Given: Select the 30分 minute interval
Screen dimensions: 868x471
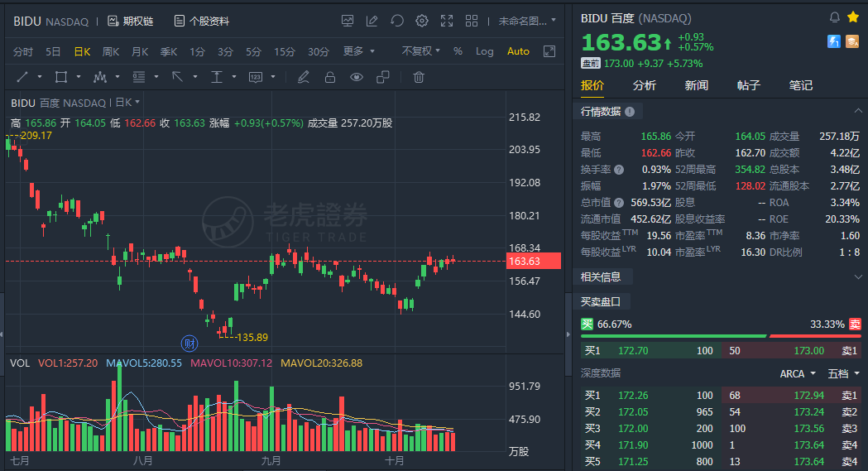Looking at the screenshot, I should (x=319, y=51).
